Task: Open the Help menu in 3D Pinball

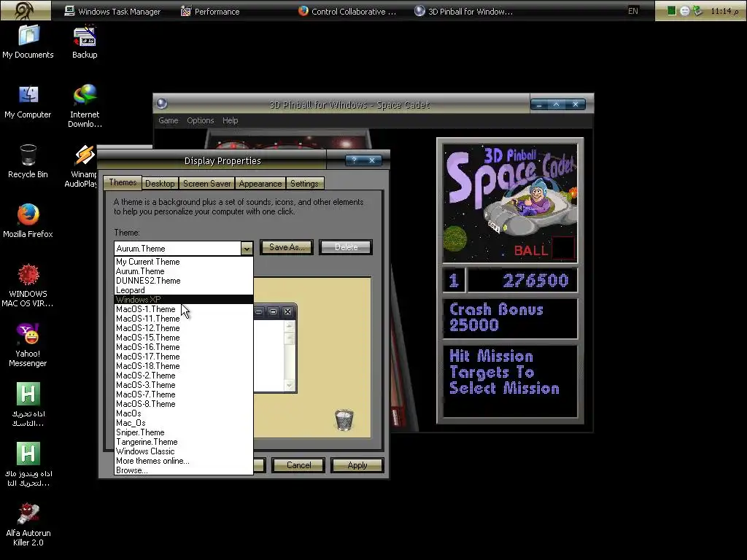Action: [230, 120]
